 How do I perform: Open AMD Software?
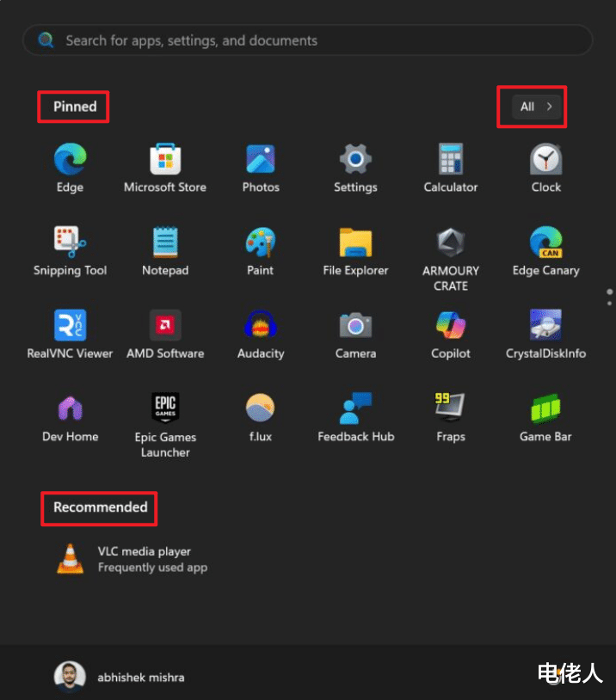point(165,334)
